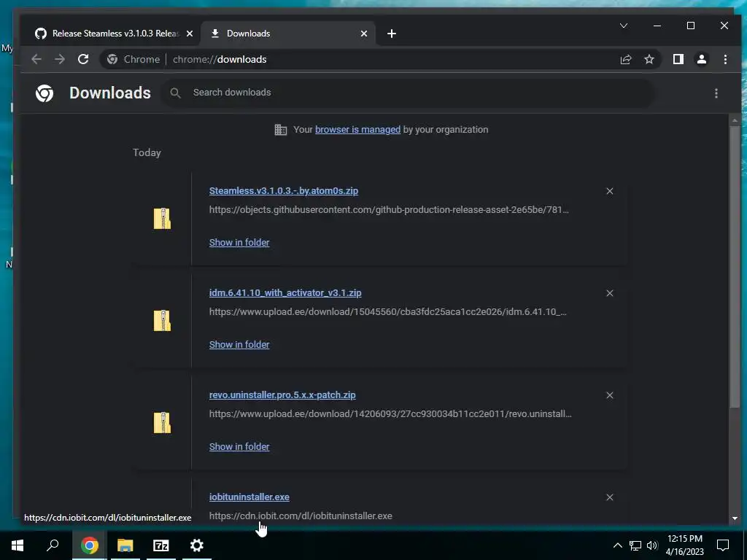Open Settings gear from the taskbar

pyautogui.click(x=197, y=545)
